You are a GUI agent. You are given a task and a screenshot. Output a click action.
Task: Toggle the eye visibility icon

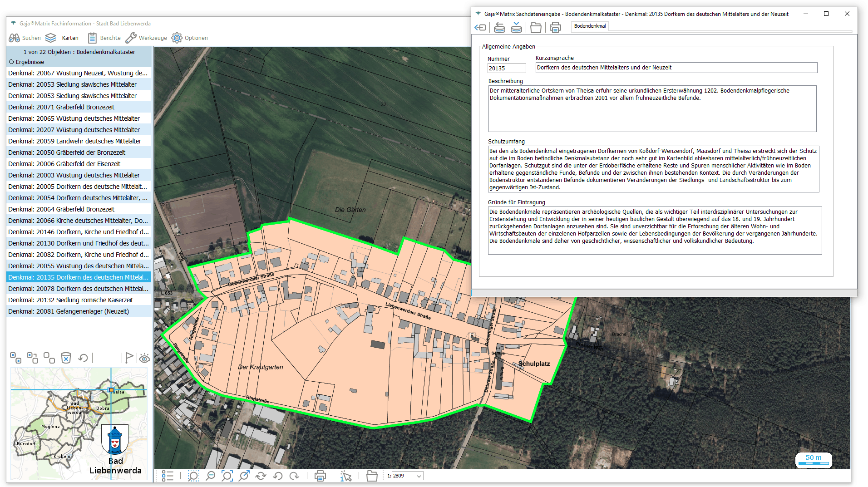(144, 359)
